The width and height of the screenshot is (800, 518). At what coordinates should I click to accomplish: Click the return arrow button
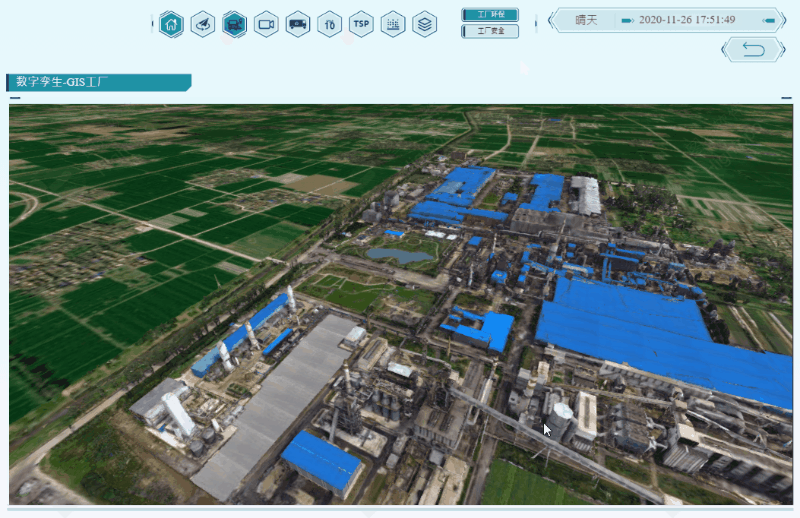coord(753,50)
